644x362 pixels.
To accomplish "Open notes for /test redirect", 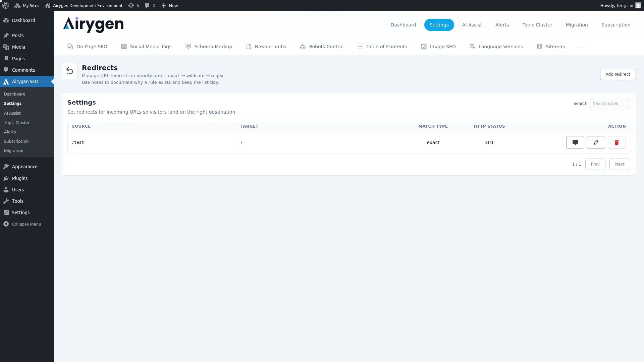I will 575,142.
